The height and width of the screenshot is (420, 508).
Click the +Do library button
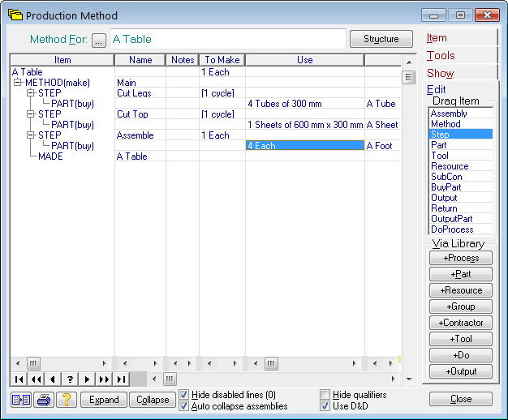(461, 355)
